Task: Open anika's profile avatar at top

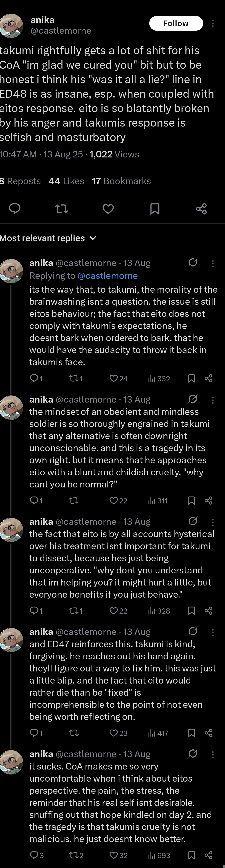Action: coord(11,25)
